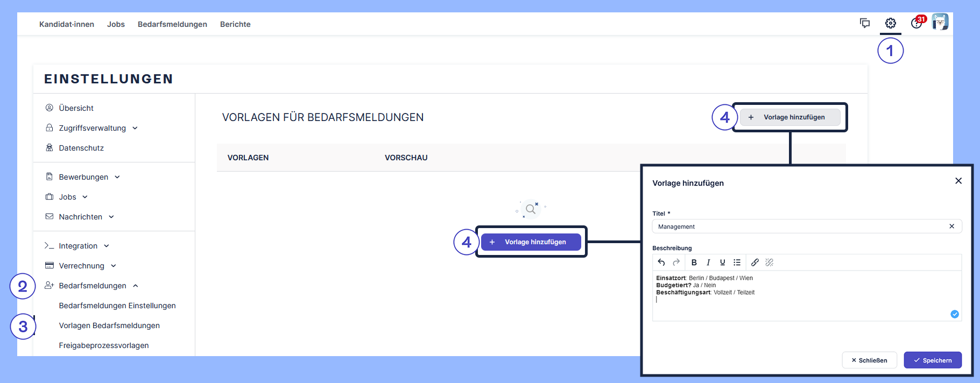Open Berichte top menu

tap(235, 24)
